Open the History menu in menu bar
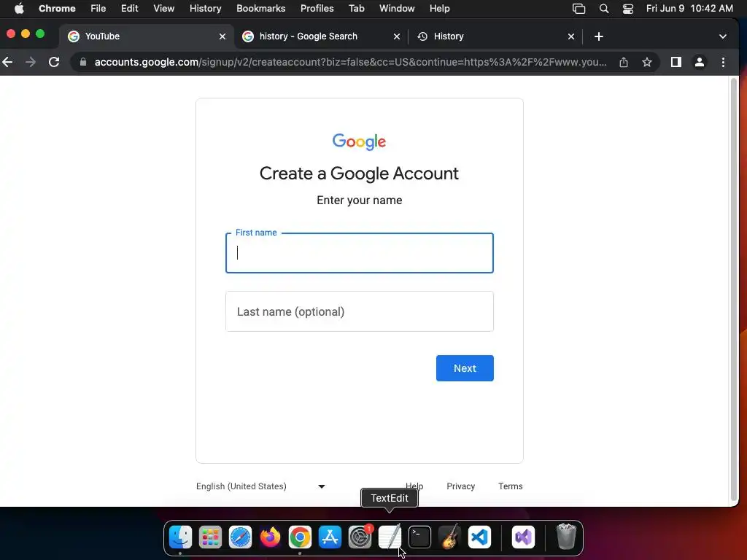The width and height of the screenshot is (747, 560). click(205, 8)
